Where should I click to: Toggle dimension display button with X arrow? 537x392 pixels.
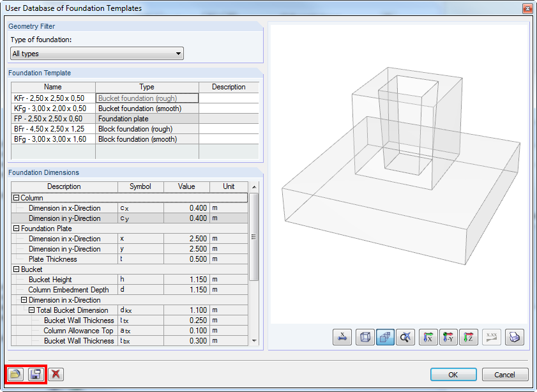click(x=342, y=337)
